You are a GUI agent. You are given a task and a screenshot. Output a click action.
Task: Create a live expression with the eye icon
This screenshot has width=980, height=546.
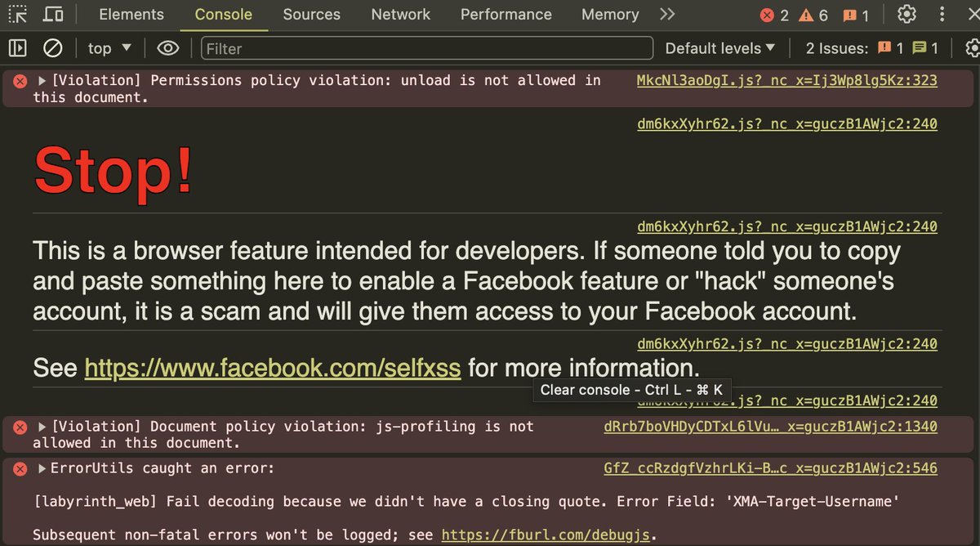pyautogui.click(x=167, y=47)
